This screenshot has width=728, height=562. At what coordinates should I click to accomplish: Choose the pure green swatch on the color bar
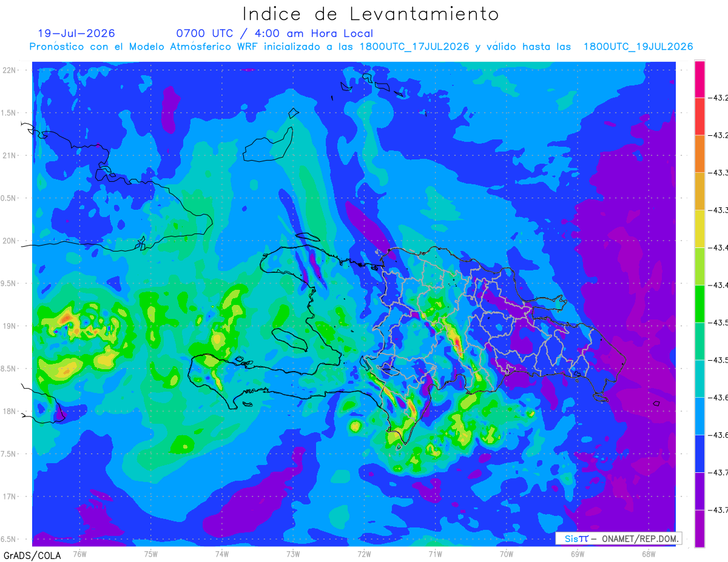tap(699, 303)
